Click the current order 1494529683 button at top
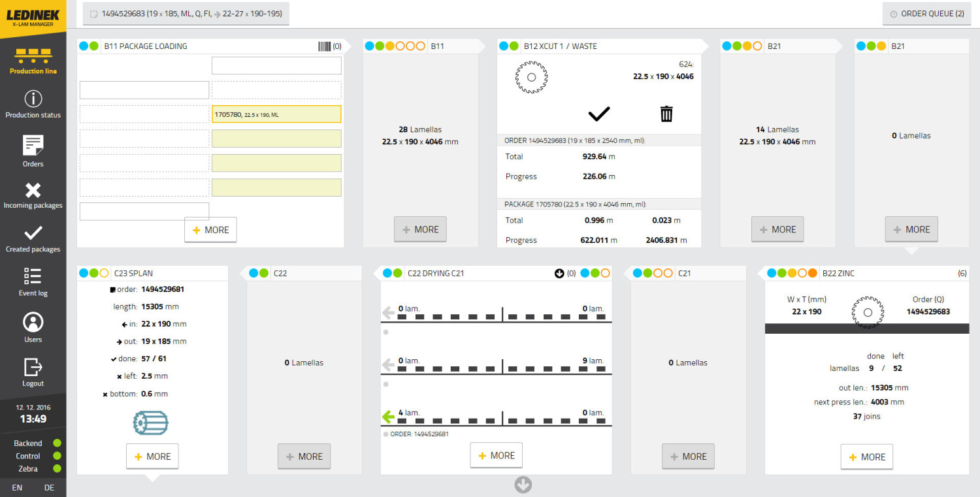The image size is (980, 497). [186, 14]
